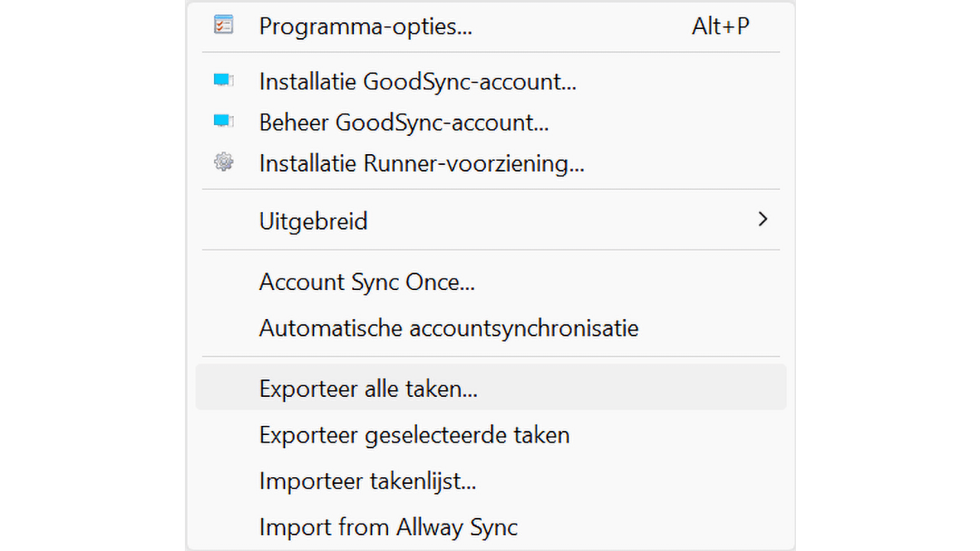Open Programma-opties

365,26
